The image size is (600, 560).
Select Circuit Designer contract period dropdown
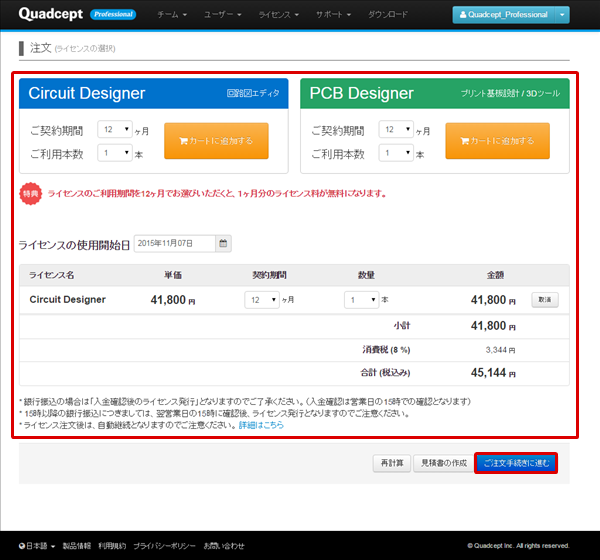(x=115, y=130)
